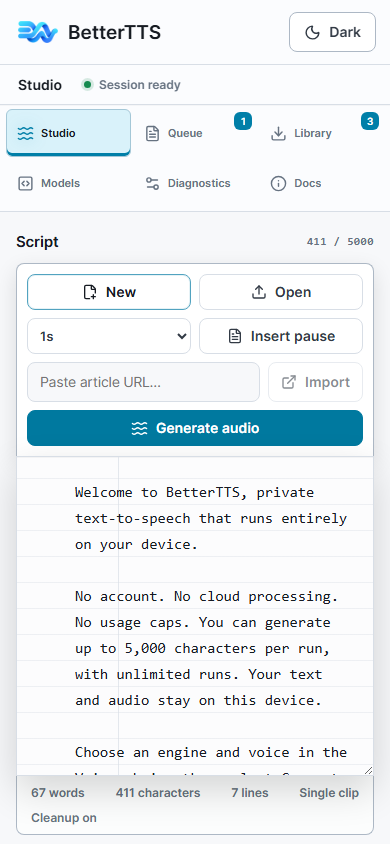Click the BetterTTS brand name
Image resolution: width=390 pixels, height=844 pixels.
tap(114, 32)
